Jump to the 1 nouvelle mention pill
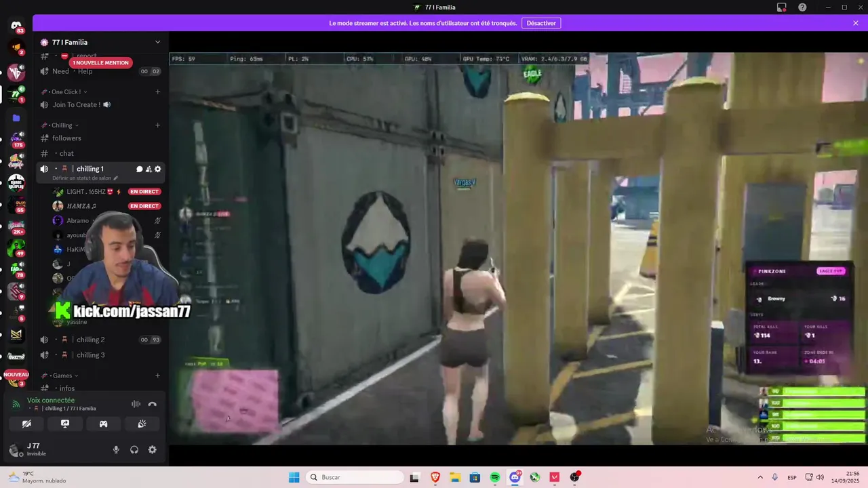 click(x=100, y=62)
